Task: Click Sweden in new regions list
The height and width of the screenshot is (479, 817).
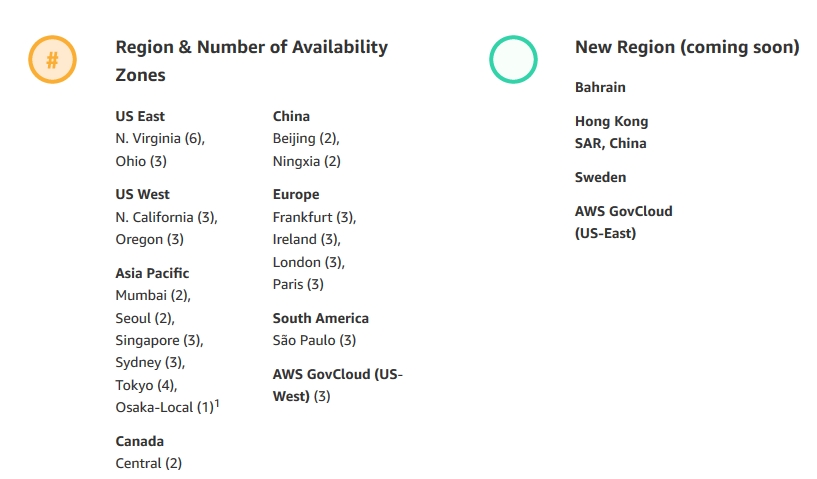Action: click(x=600, y=177)
